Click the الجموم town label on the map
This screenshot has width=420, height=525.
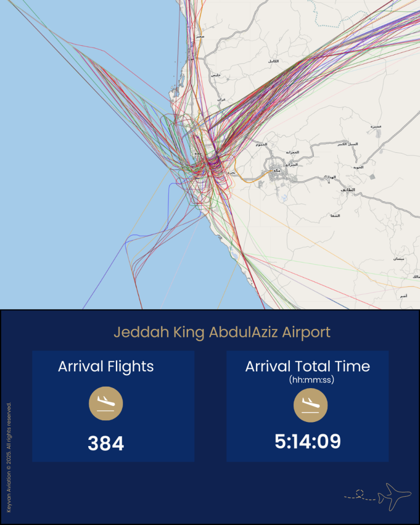coord(262,145)
